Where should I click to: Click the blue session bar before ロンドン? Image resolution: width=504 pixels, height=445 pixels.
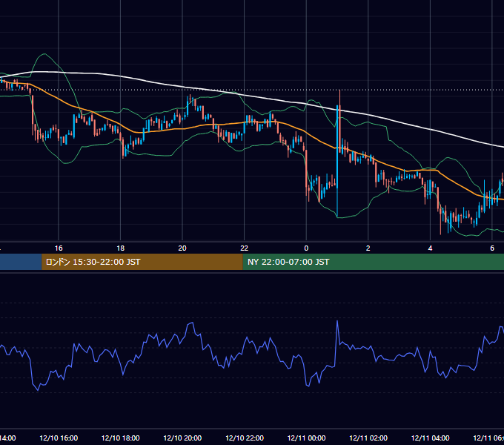click(x=21, y=262)
